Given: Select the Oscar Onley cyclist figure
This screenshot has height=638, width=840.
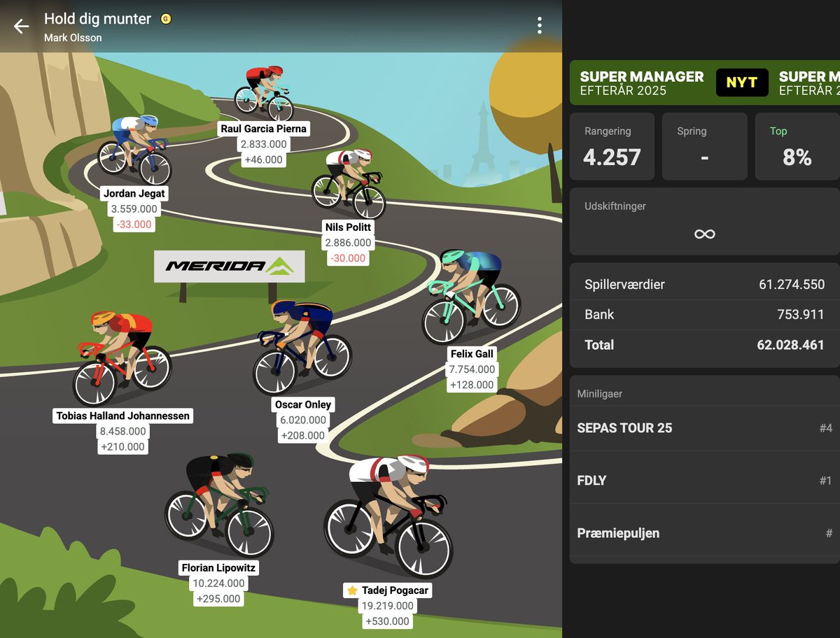Looking at the screenshot, I should pyautogui.click(x=302, y=347).
